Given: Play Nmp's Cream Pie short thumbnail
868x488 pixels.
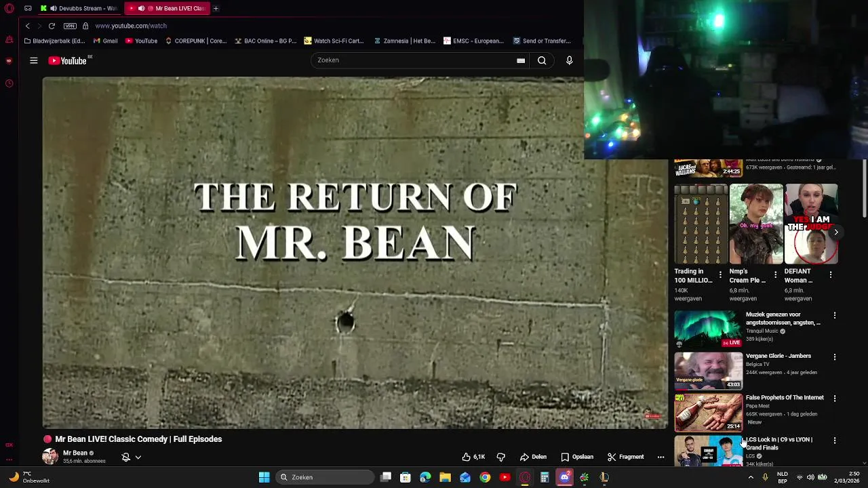Looking at the screenshot, I should click(x=756, y=224).
